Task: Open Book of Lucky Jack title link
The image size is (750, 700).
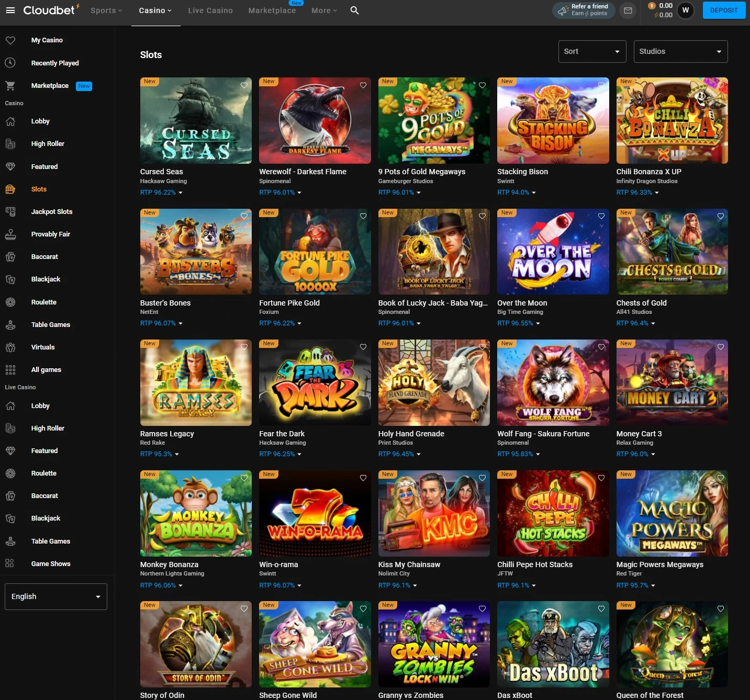Action: [x=433, y=303]
